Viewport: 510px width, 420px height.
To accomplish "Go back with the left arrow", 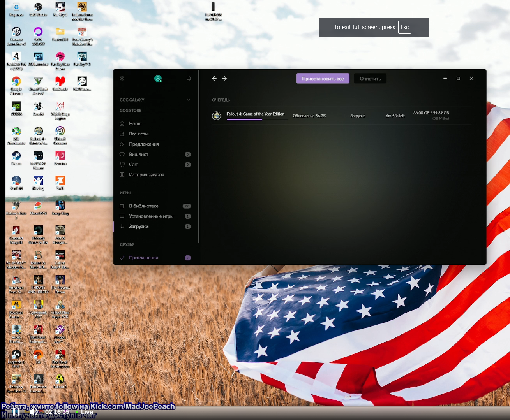I will point(214,78).
